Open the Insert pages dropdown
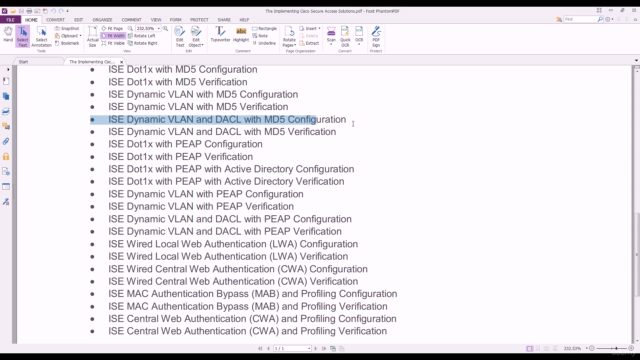 pos(310,29)
